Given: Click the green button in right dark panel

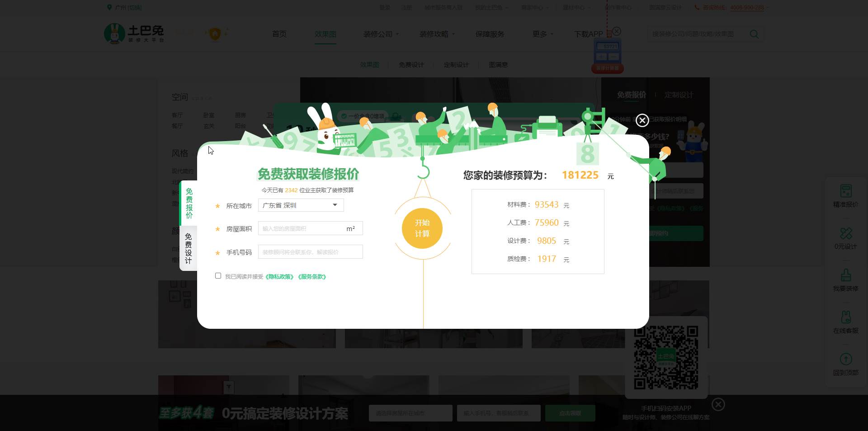Looking at the screenshot, I should pyautogui.click(x=676, y=233).
